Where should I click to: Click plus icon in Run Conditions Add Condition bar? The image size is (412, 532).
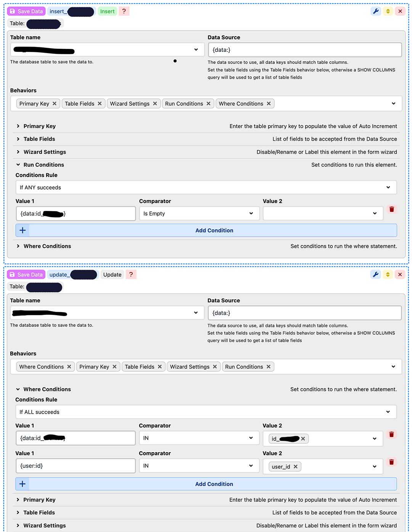click(23, 231)
